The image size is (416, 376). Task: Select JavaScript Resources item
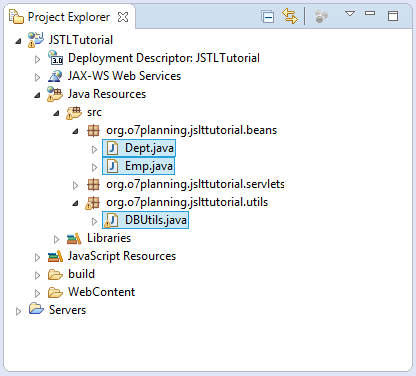tap(112, 256)
